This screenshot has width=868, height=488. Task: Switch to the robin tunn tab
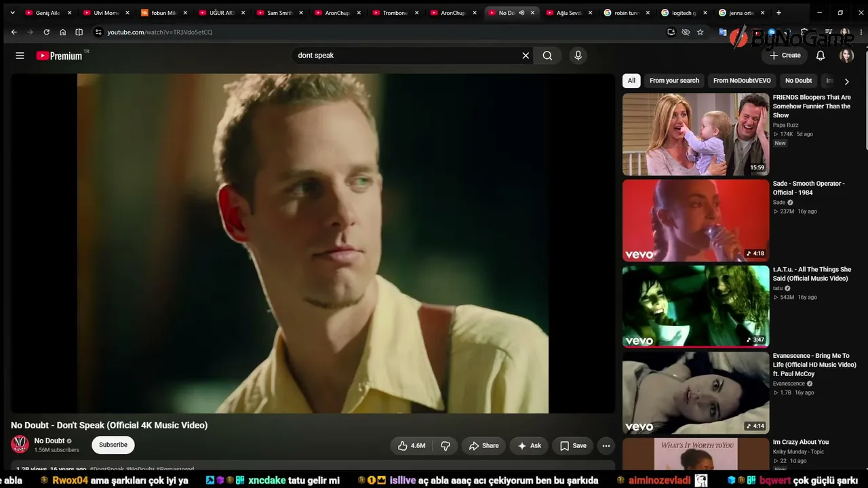click(x=627, y=13)
